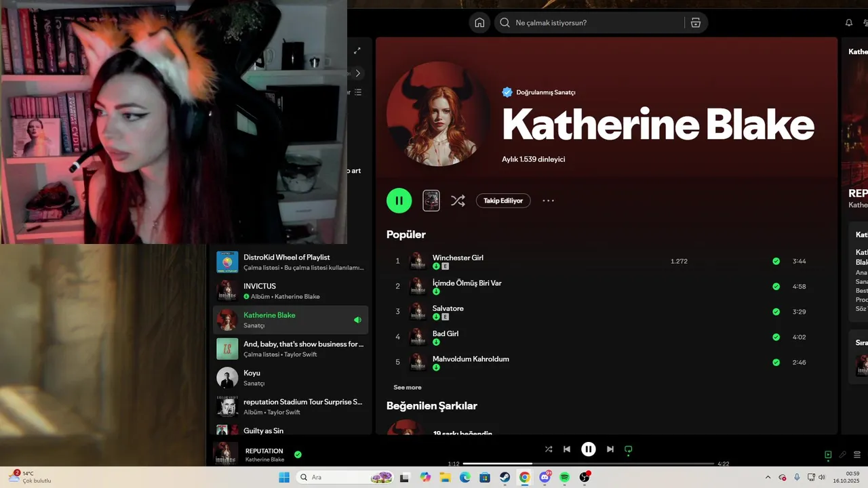Open the notifications bell
Screen dimensions: 868x488
pyautogui.click(x=849, y=22)
